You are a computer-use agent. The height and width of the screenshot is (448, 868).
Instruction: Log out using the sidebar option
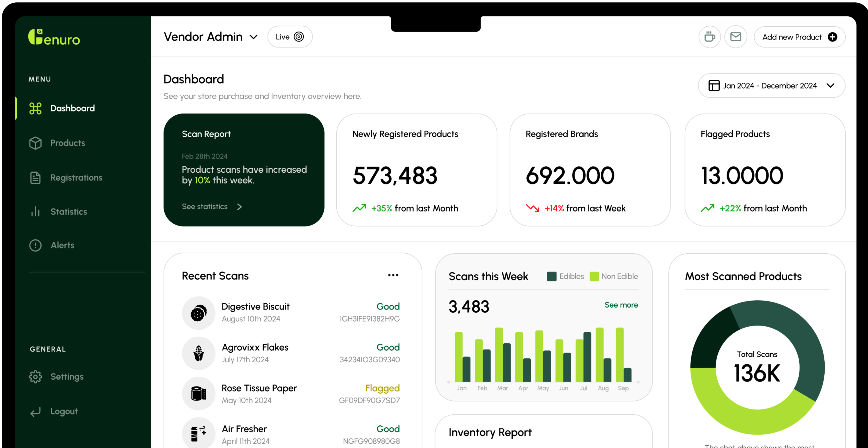pos(63,411)
